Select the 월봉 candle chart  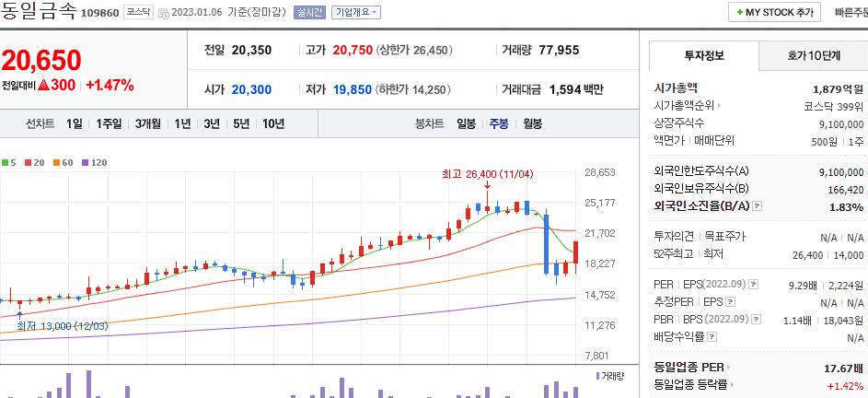[533, 123]
